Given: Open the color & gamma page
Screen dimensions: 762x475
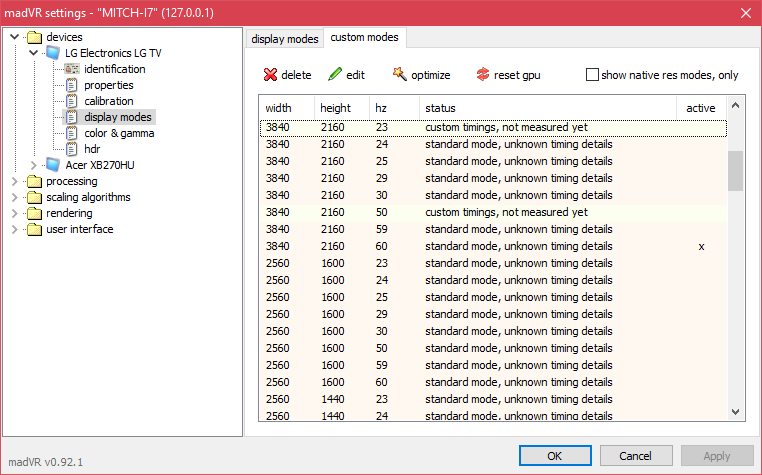Looking at the screenshot, I should [119, 133].
